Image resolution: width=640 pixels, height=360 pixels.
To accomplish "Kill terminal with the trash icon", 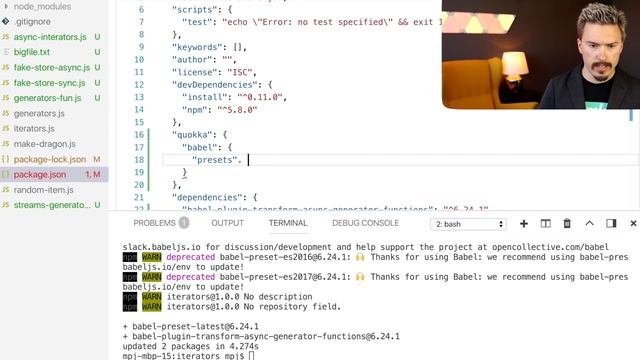I will 567,224.
